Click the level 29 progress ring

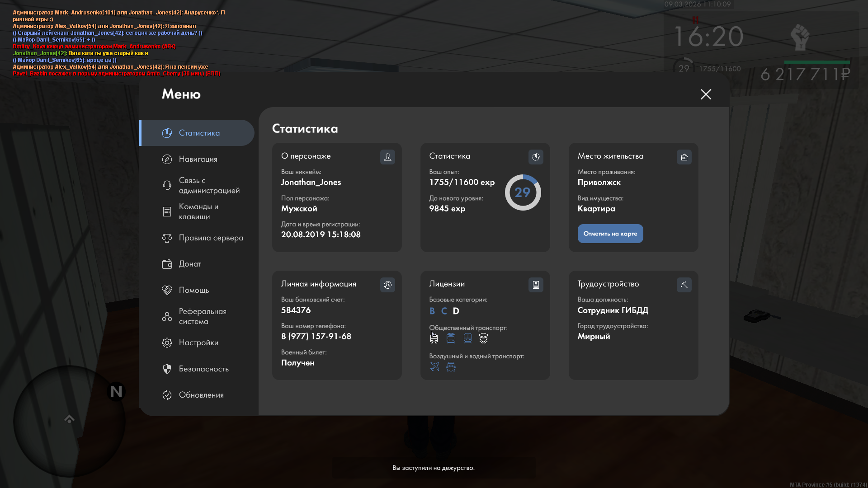[523, 192]
